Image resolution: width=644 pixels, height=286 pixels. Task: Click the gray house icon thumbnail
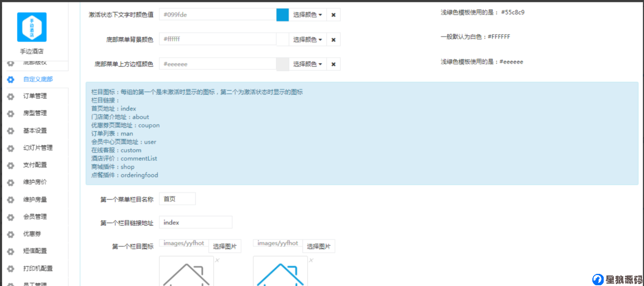(x=186, y=272)
